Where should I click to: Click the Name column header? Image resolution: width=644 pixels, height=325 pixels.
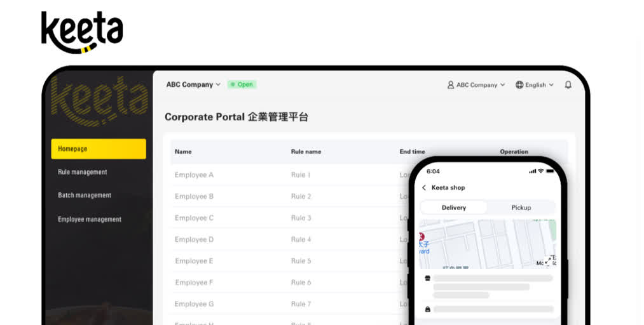pos(183,152)
